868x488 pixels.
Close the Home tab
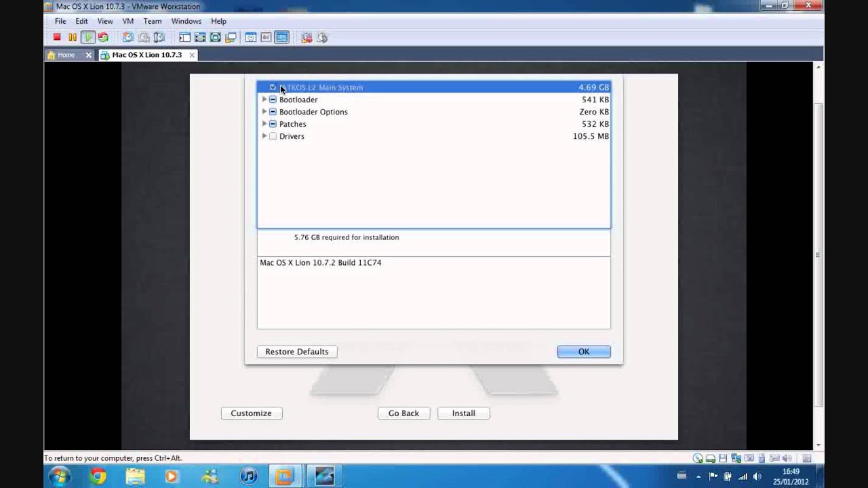(88, 55)
